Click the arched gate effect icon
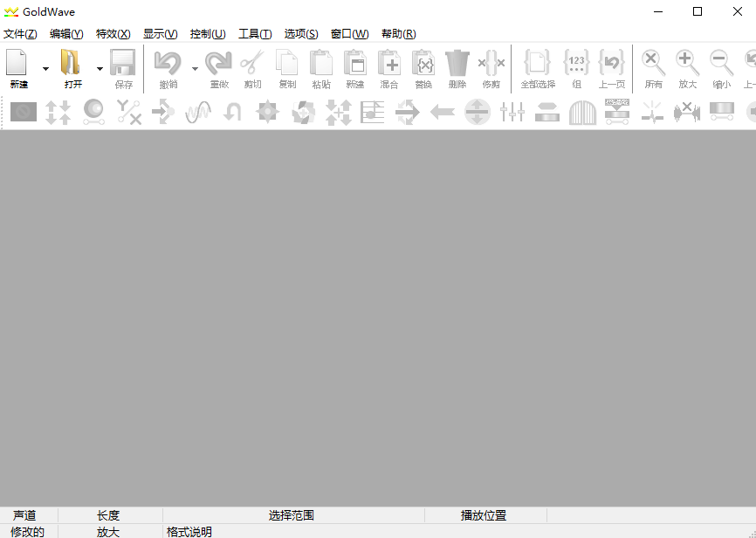The image size is (756, 538). click(x=582, y=113)
